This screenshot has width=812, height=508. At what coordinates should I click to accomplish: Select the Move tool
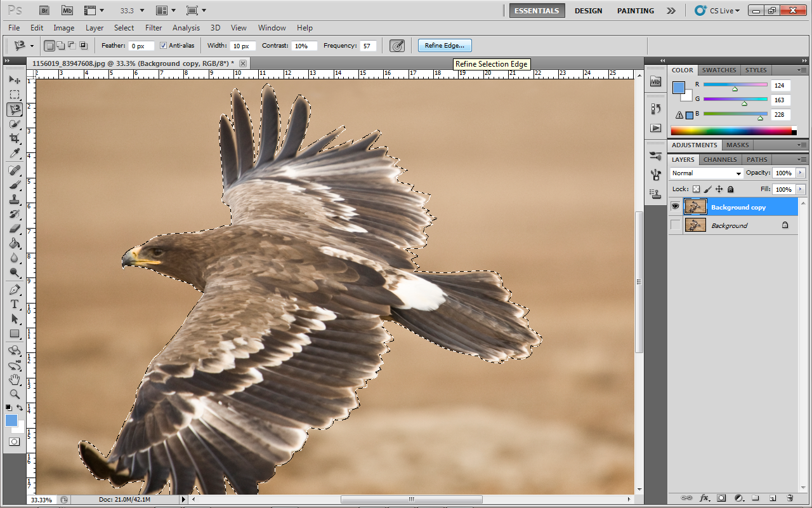click(x=15, y=80)
